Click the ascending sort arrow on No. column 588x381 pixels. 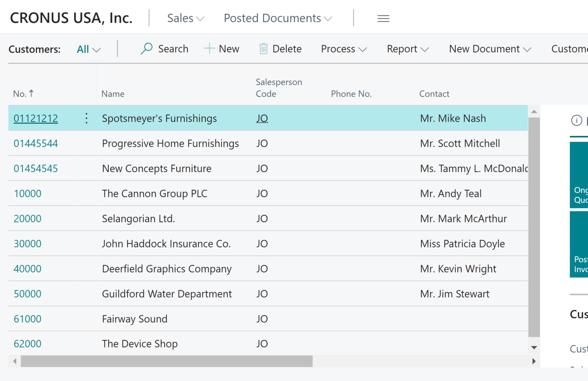tap(31, 92)
